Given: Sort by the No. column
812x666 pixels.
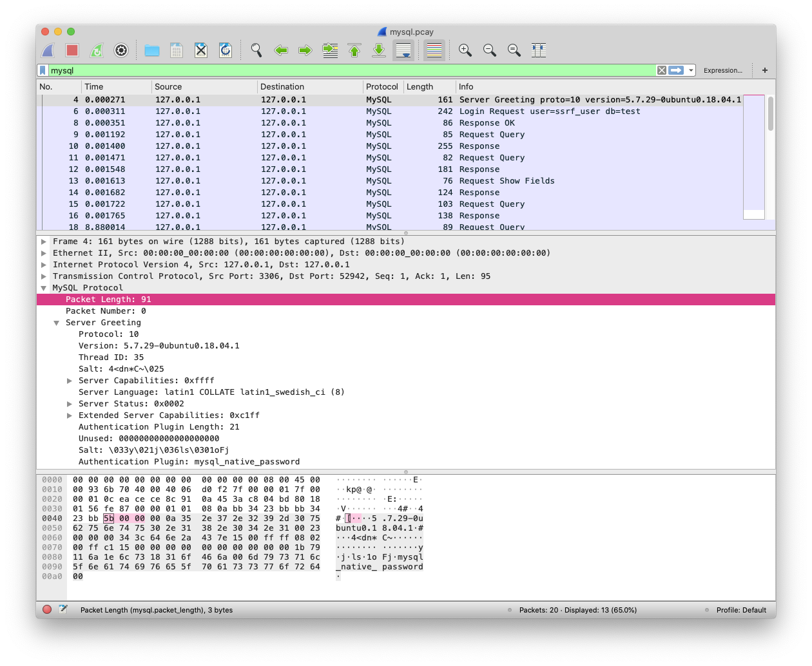Looking at the screenshot, I should coord(59,86).
